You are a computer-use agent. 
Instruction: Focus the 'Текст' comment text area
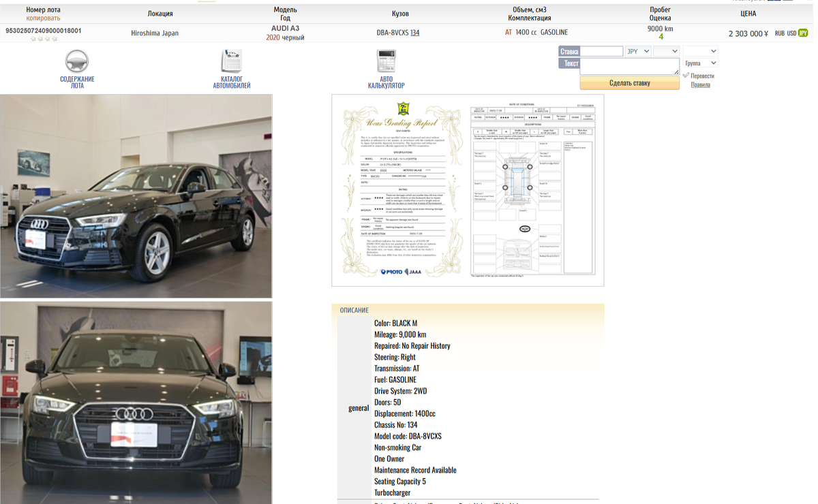pyautogui.click(x=629, y=66)
